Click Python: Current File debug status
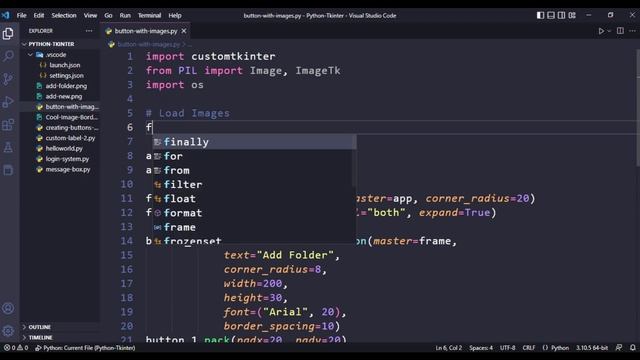Viewport: 640px width, 360px height. coord(85,348)
